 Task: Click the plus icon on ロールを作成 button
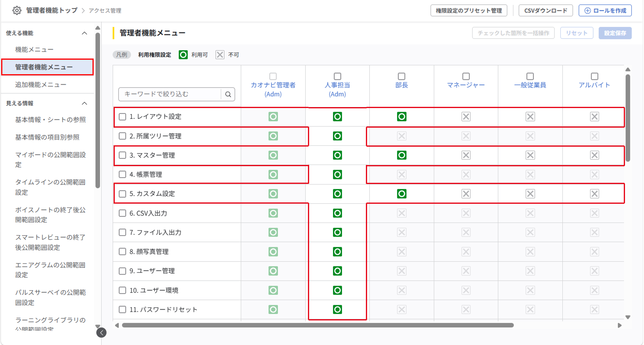[588, 11]
